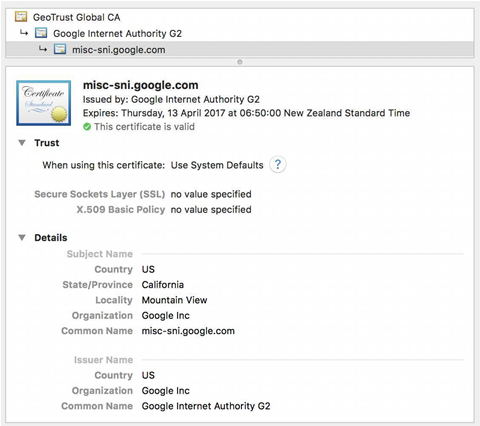Click the pane splitter handle dot
Screen dimensions: 480x426
[240, 62]
